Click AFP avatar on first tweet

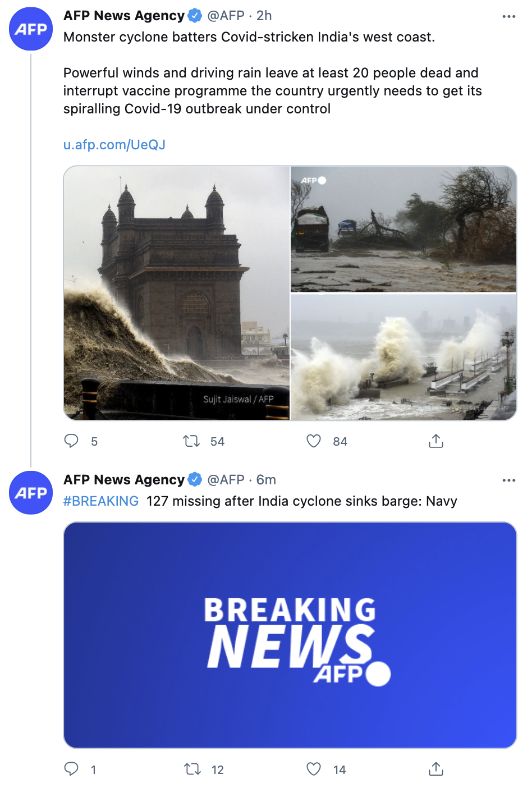[x=31, y=29]
